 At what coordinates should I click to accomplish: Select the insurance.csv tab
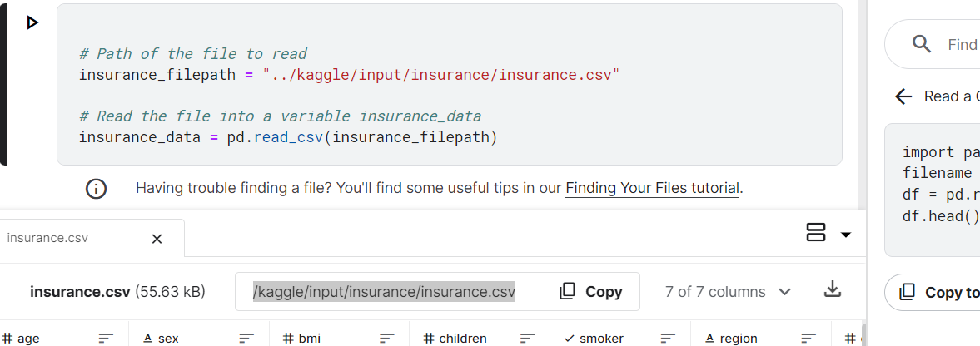pyautogui.click(x=47, y=238)
